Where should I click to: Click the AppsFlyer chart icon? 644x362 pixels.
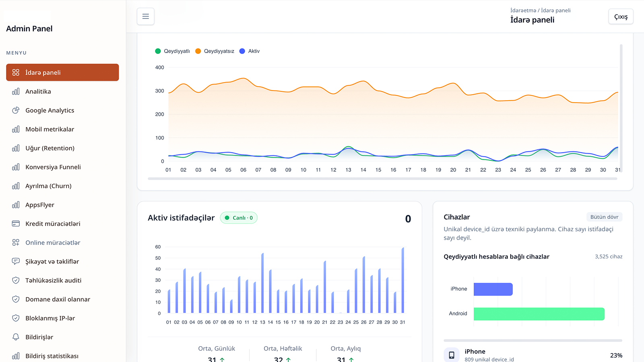coord(16,205)
